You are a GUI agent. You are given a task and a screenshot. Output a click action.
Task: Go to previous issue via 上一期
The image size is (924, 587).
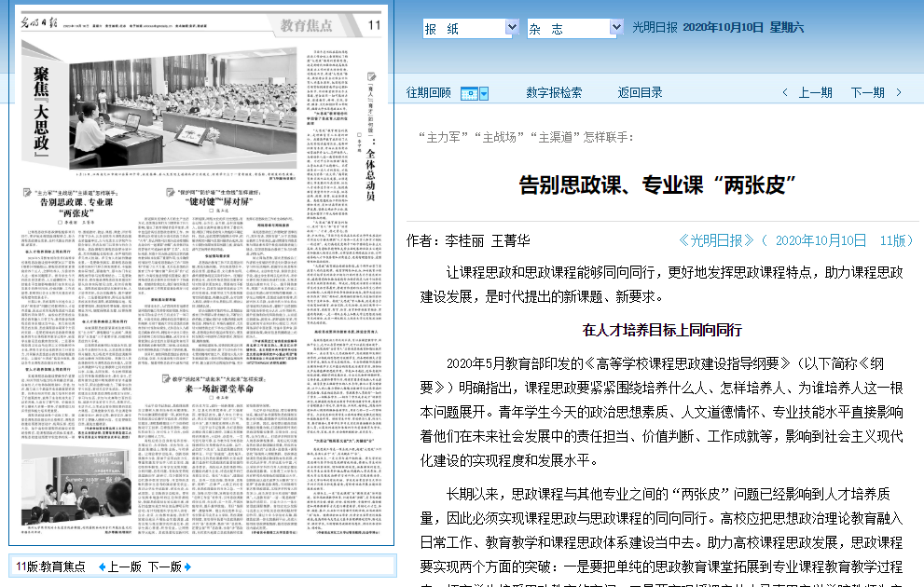point(815,93)
